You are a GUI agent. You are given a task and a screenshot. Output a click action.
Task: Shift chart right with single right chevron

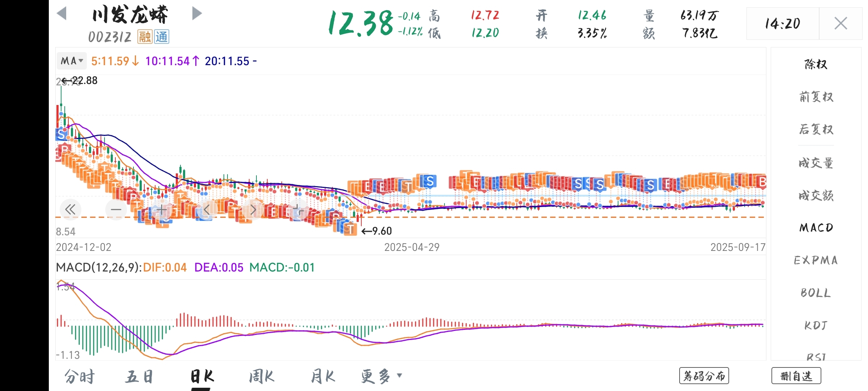pos(253,209)
